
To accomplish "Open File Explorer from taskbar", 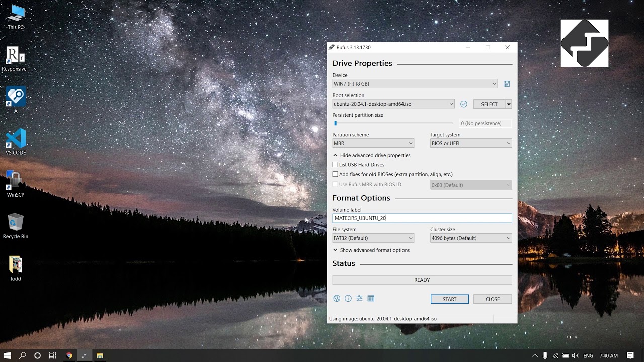I will pos(100,355).
